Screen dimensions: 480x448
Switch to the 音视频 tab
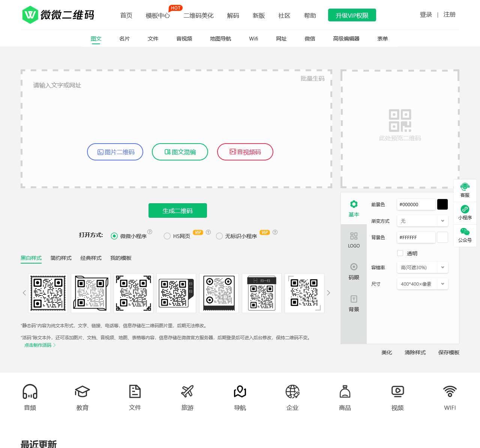pyautogui.click(x=184, y=39)
